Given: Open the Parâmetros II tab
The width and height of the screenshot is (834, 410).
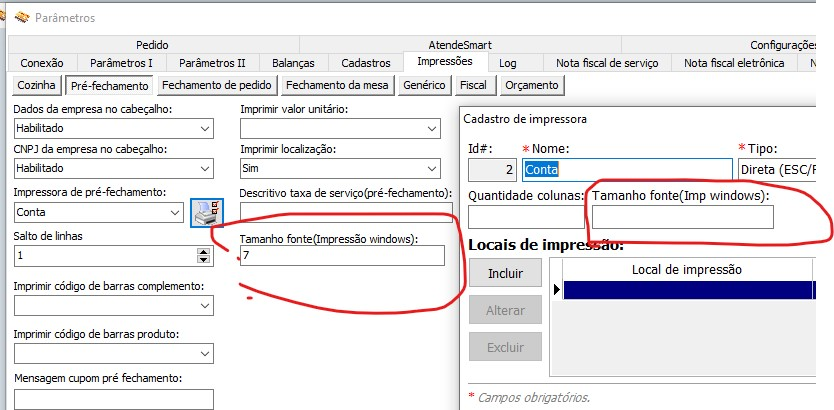Looking at the screenshot, I should tap(212, 63).
